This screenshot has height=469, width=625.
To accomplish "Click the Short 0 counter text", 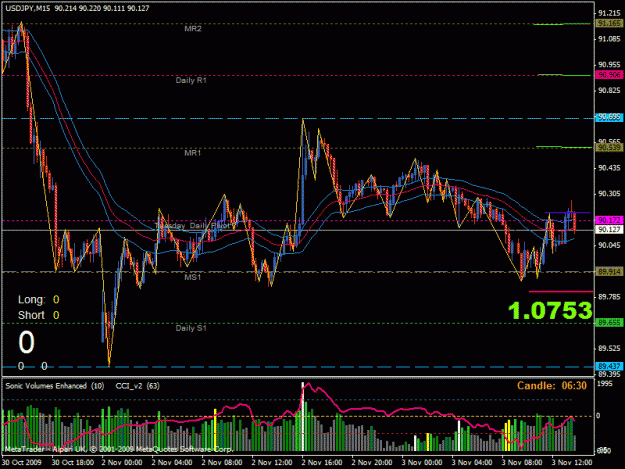I will (39, 315).
